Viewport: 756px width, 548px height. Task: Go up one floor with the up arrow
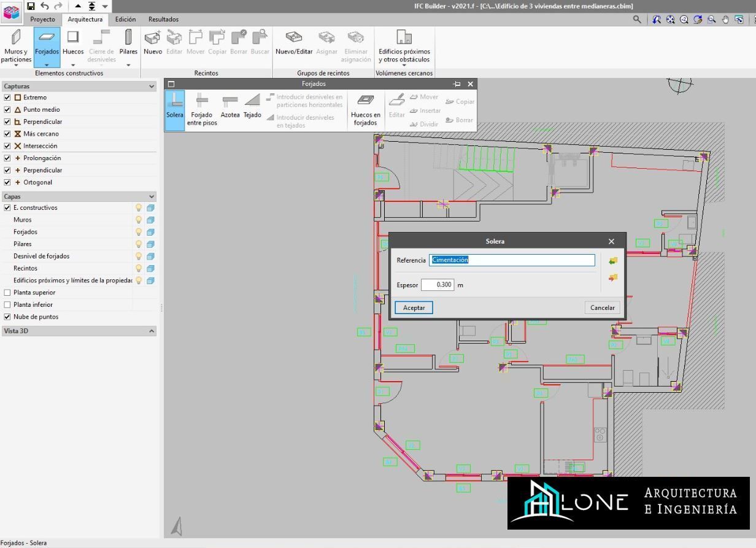click(x=78, y=6)
